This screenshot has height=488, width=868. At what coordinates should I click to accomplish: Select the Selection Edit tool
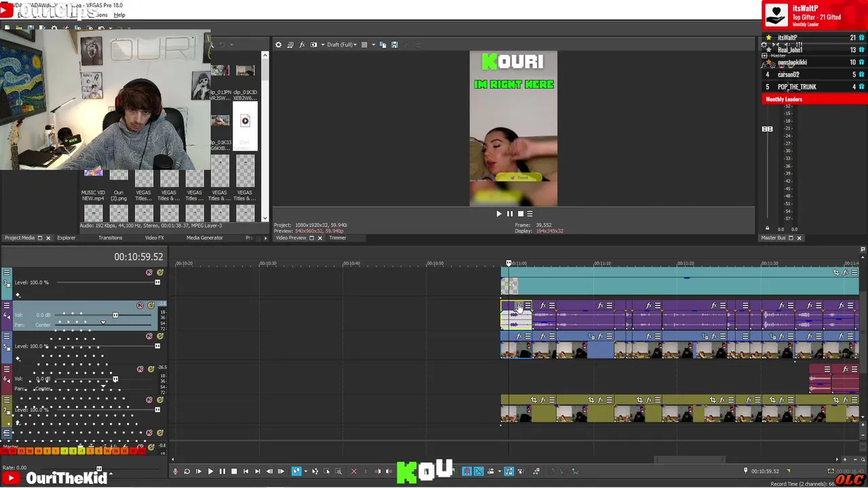point(327,471)
